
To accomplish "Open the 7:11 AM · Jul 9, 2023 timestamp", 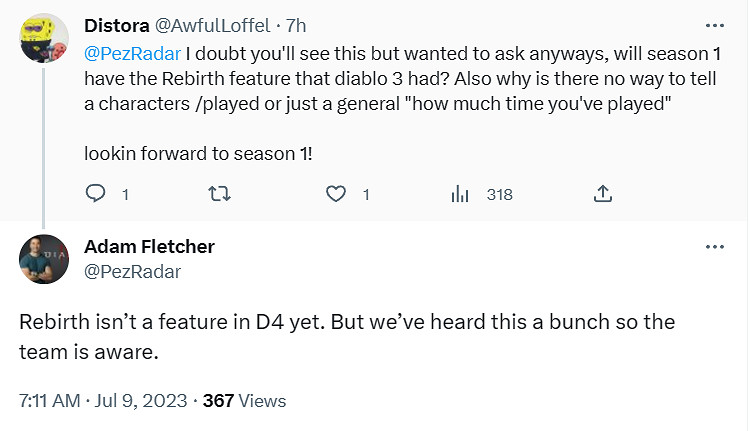I will [x=103, y=401].
